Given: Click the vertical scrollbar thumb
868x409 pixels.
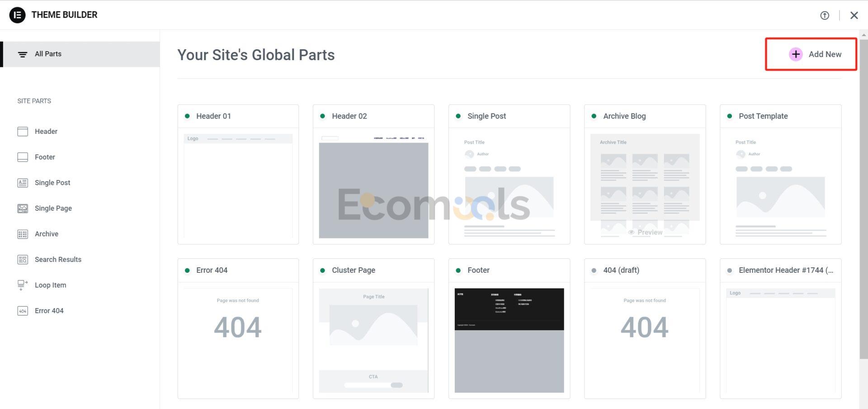Looking at the screenshot, I should (x=864, y=199).
